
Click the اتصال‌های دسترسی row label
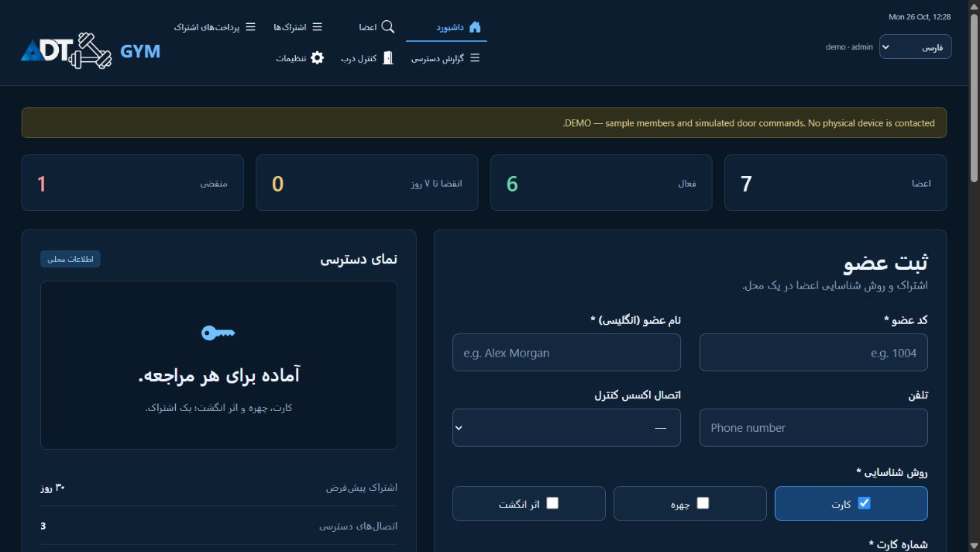359,526
